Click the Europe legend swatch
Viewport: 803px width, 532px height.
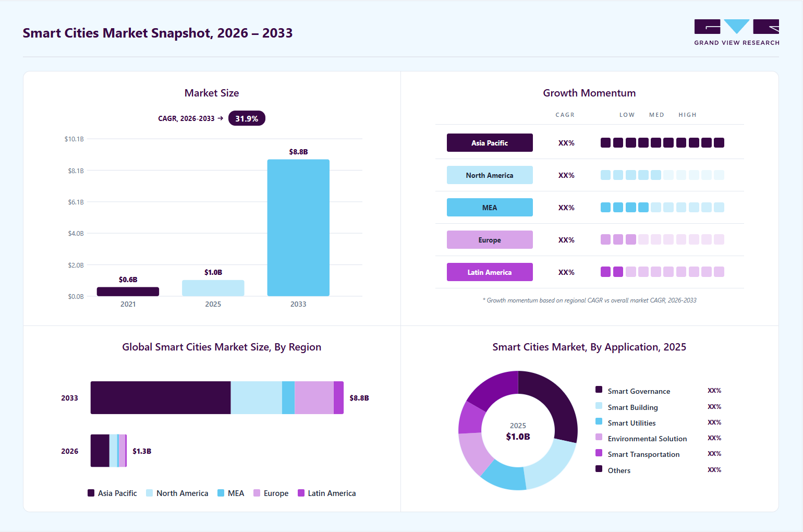pyautogui.click(x=257, y=493)
